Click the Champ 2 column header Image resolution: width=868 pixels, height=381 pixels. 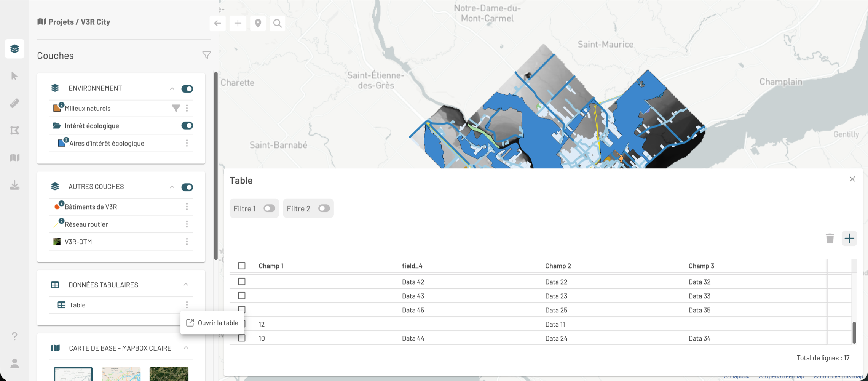(x=558, y=266)
